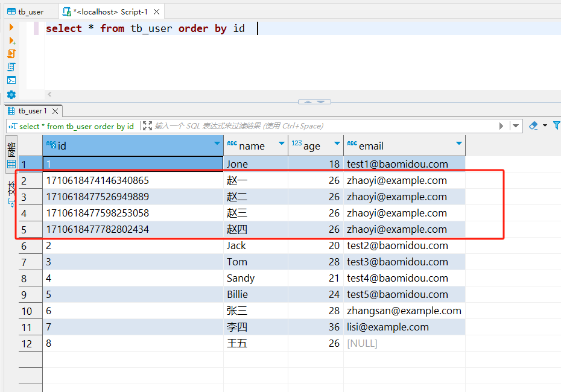The height and width of the screenshot is (392, 561).
Task: Select id 1710618477526949889 cell
Action: tap(133, 197)
